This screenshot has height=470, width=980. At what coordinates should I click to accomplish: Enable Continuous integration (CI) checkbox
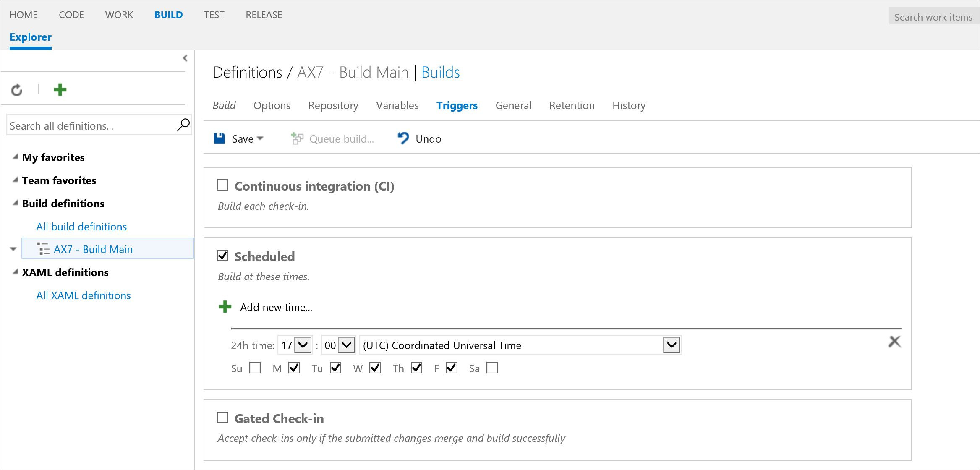click(222, 185)
